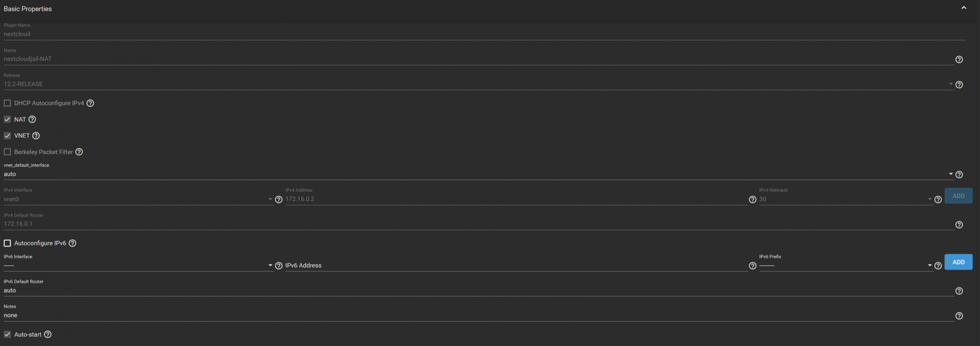
Task: Uncheck the NAT checkbox
Action: pos(8,119)
